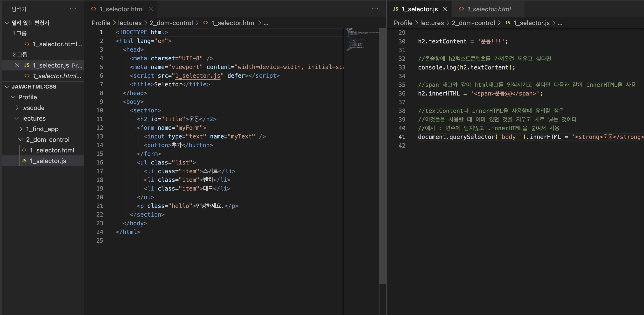
Task: Collapse the 2_dom-control folder
Action: tap(21, 139)
